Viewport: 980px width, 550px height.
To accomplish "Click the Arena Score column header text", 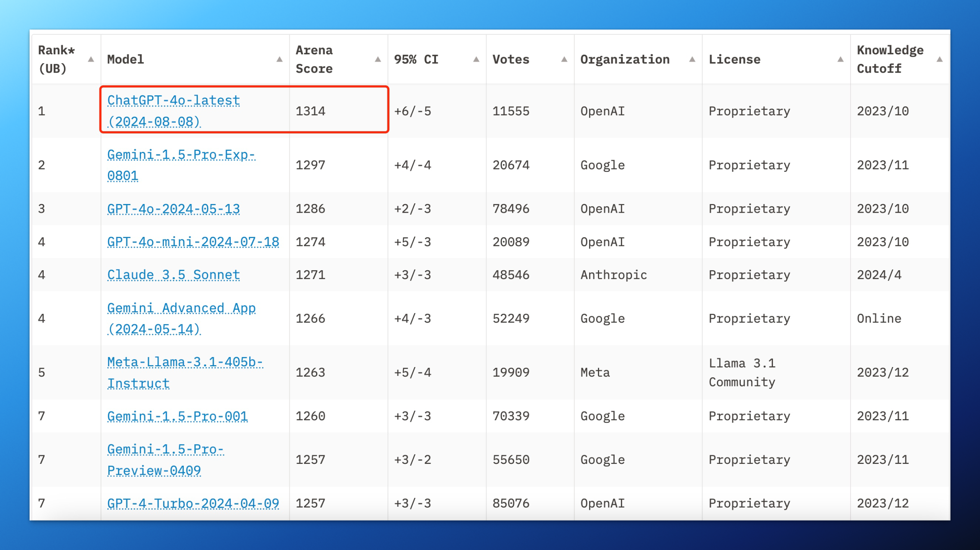I will point(314,59).
